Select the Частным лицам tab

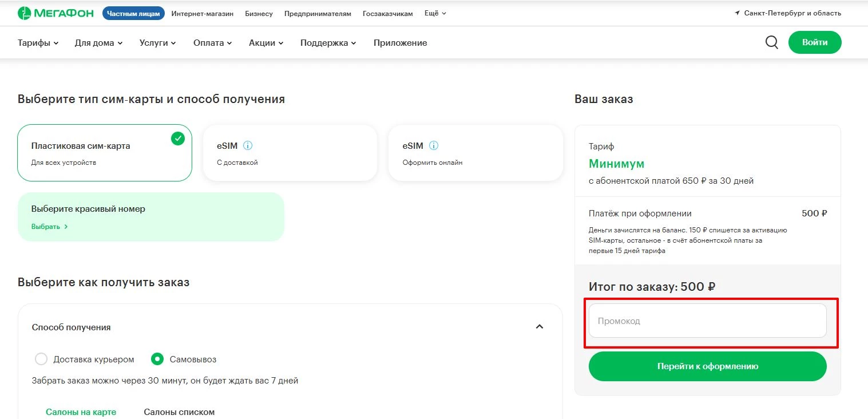click(133, 13)
